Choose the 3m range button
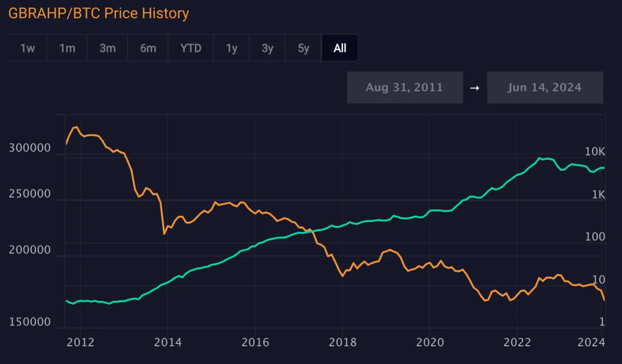This screenshot has width=622, height=364. pos(107,48)
